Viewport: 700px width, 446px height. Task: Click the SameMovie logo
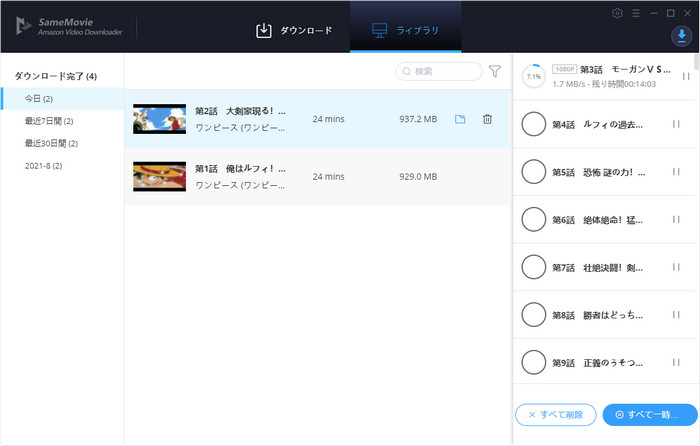(x=69, y=26)
